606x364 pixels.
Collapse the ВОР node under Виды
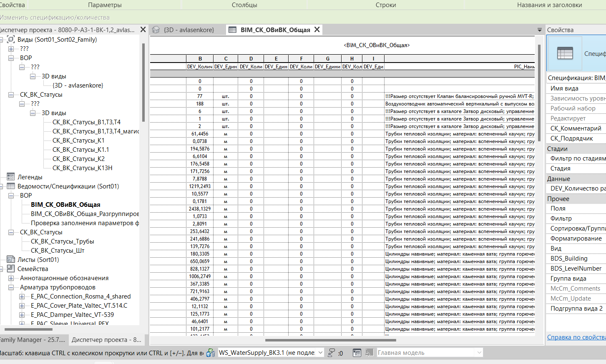pyautogui.click(x=11, y=58)
